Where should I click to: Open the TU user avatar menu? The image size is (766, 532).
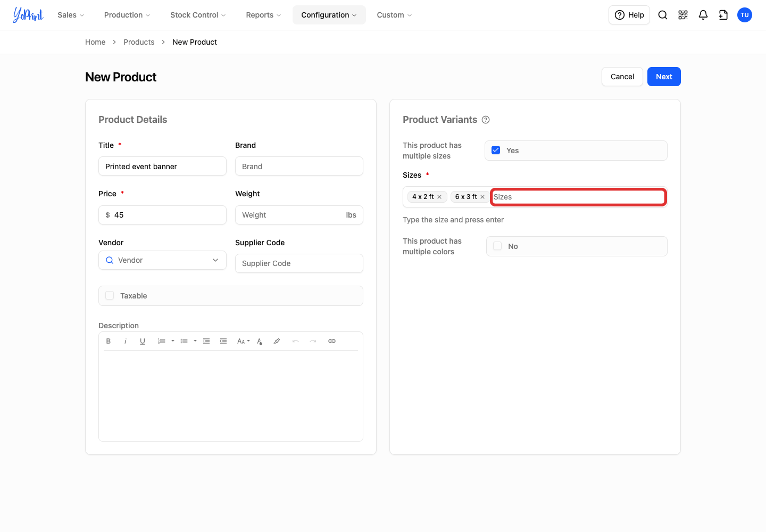[745, 15]
